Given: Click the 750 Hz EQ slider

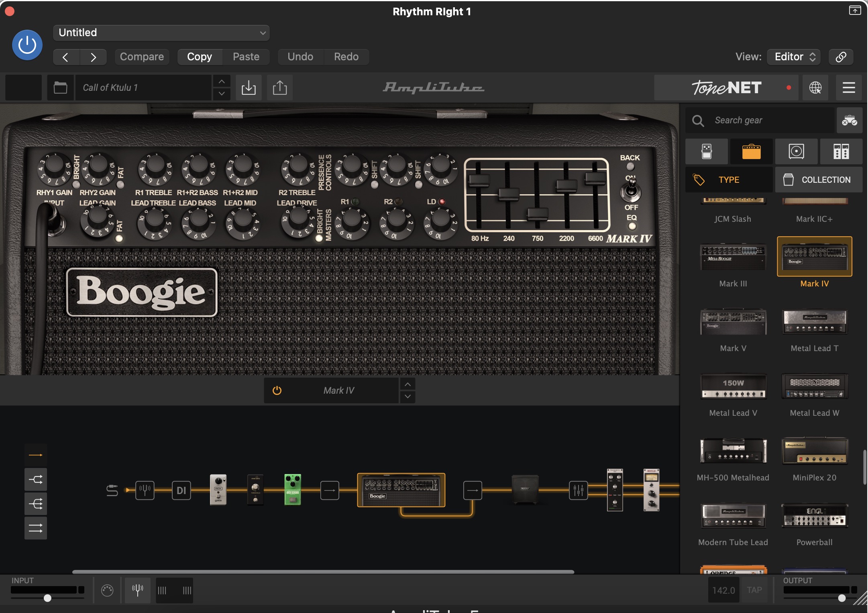Looking at the screenshot, I should point(538,213).
